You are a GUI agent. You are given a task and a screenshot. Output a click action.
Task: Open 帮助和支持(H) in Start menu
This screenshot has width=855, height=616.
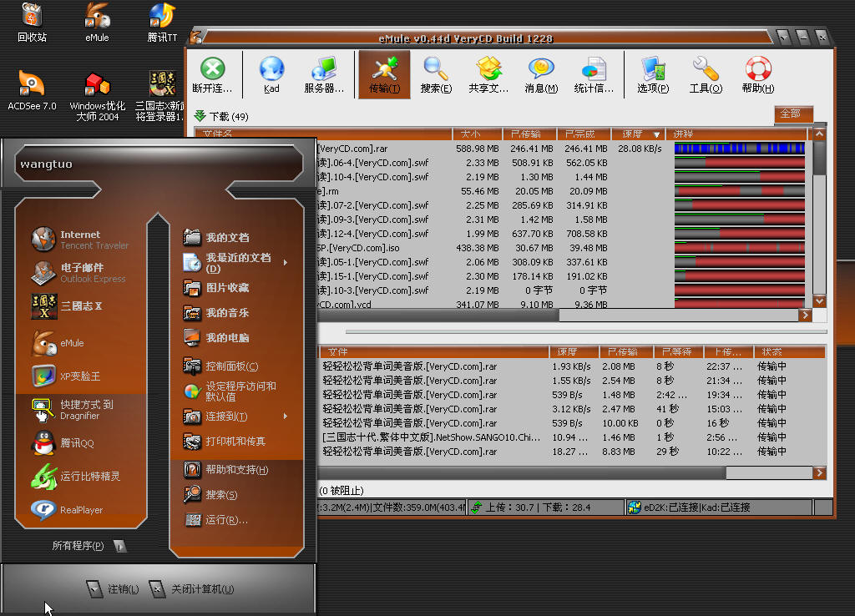[225, 469]
